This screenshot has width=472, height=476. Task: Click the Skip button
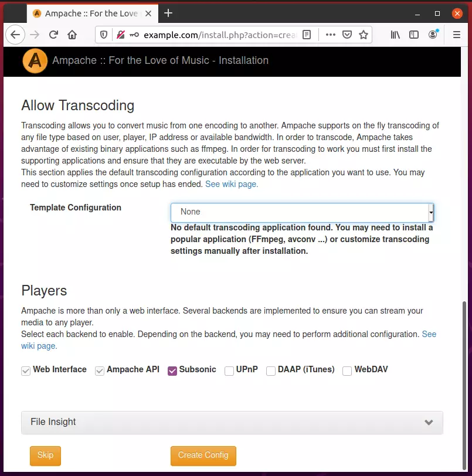tap(45, 455)
